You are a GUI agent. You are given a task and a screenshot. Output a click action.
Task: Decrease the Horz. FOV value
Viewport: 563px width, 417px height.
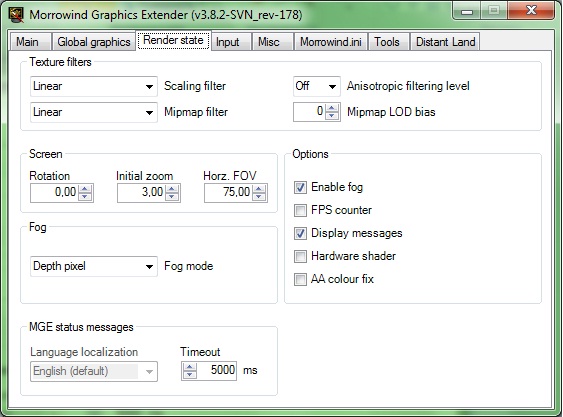pyautogui.click(x=259, y=197)
